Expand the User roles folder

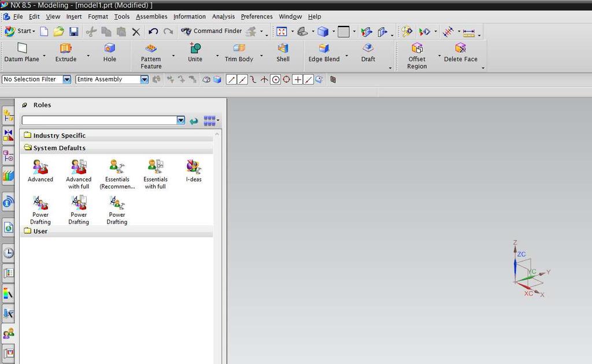tap(116, 231)
